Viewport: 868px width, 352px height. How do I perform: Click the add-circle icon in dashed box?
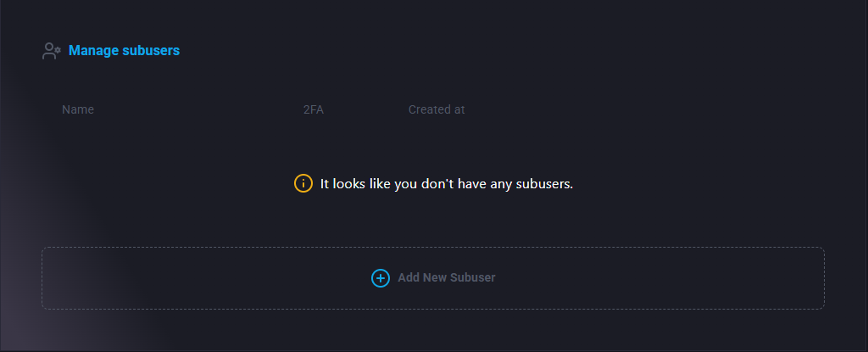click(x=381, y=278)
